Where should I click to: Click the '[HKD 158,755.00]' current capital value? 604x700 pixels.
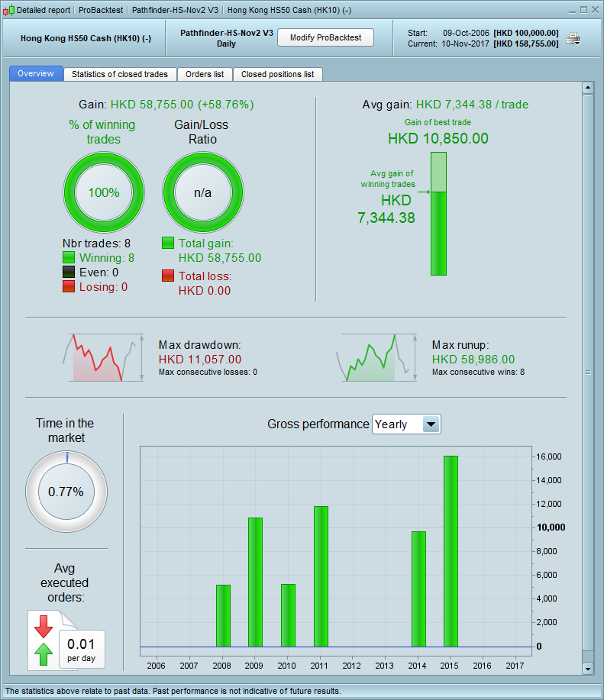[526, 44]
